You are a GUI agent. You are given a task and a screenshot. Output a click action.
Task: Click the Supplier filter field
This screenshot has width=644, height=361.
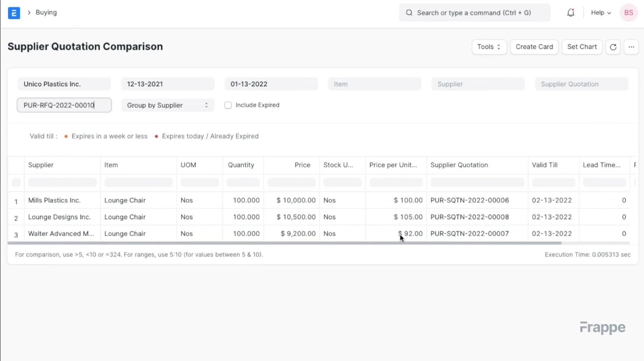point(478,84)
